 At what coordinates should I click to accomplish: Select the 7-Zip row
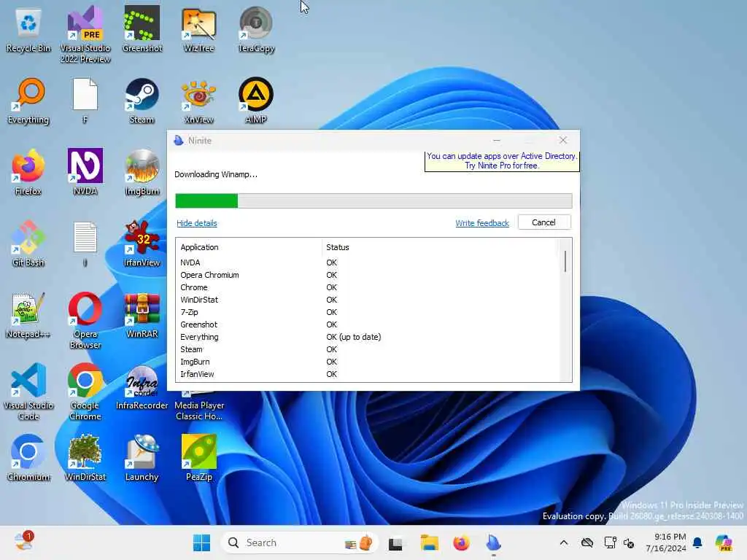368,312
